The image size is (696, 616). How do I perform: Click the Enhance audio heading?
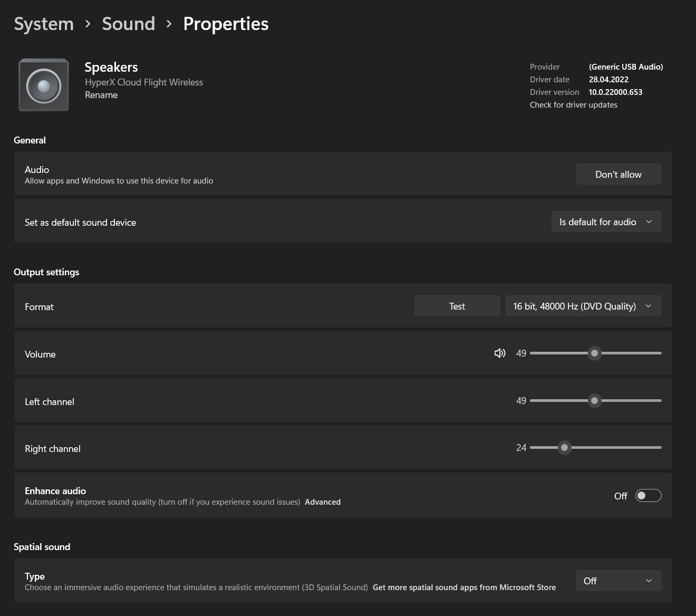pyautogui.click(x=55, y=491)
